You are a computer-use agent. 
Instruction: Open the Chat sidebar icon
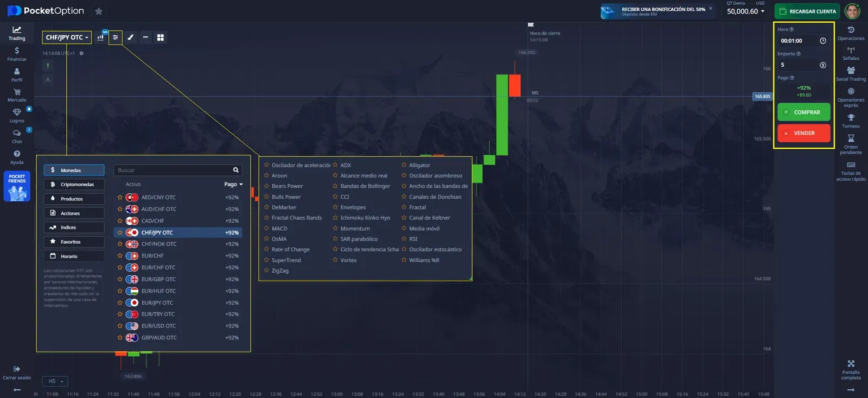17,135
